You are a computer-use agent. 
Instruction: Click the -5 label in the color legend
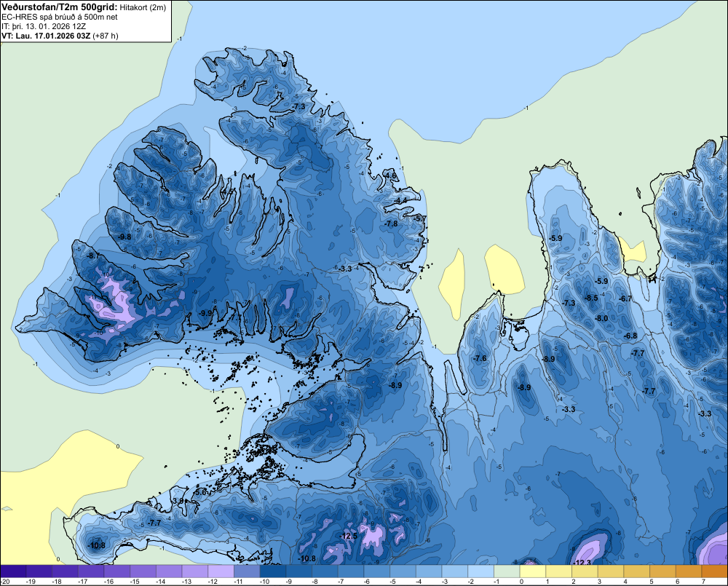pyautogui.click(x=393, y=582)
